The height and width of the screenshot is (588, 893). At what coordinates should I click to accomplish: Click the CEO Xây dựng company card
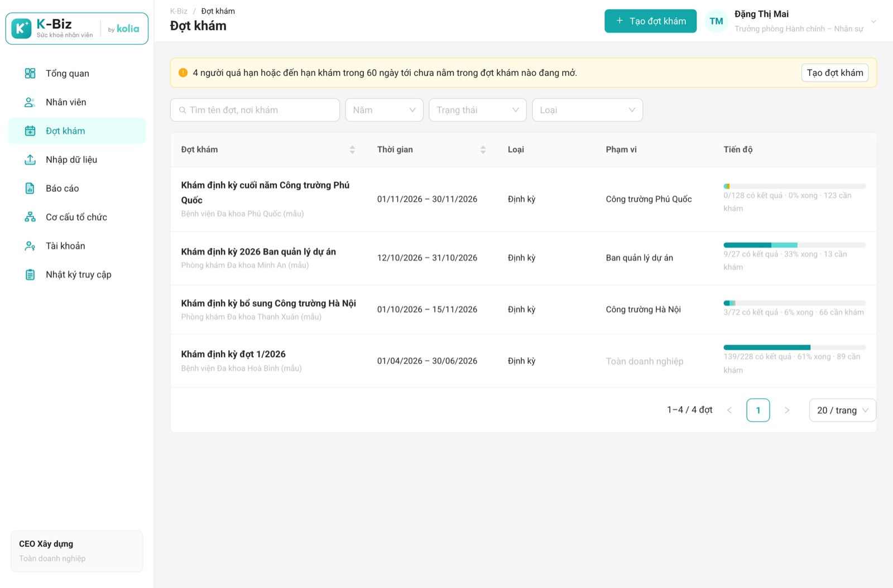click(77, 551)
